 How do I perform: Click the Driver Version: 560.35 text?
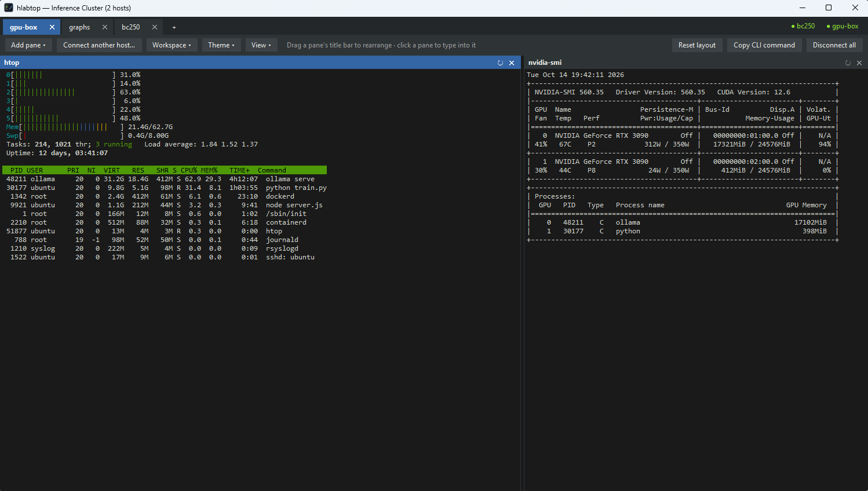click(660, 92)
